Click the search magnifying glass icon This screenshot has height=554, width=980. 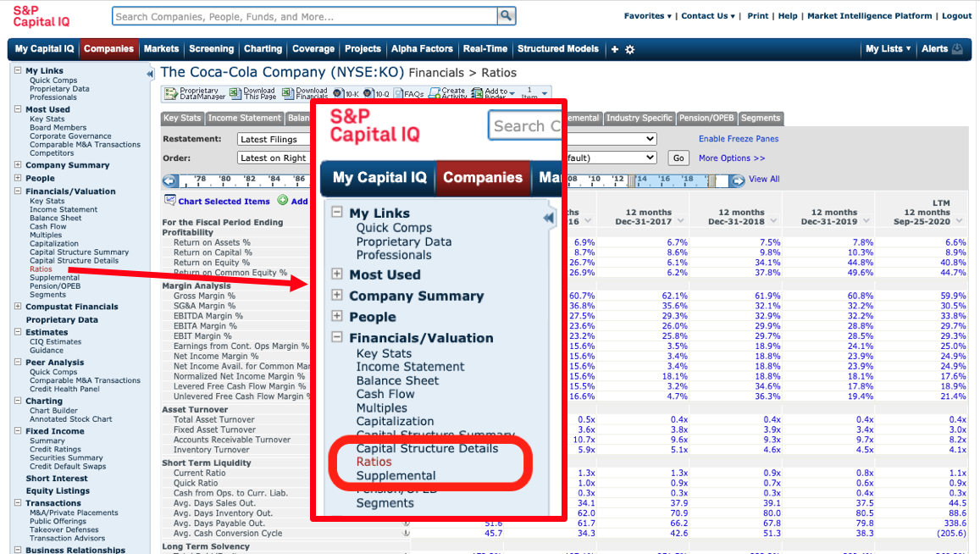pyautogui.click(x=507, y=16)
